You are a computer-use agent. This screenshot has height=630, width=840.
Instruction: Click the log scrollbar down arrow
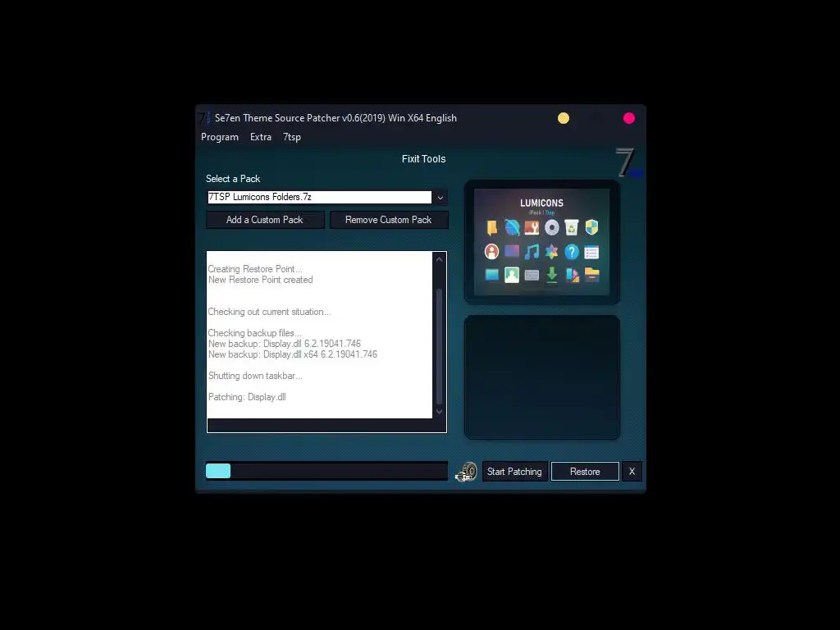440,412
